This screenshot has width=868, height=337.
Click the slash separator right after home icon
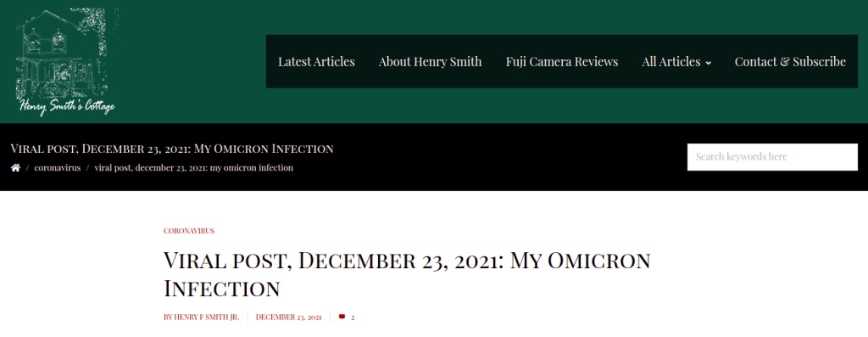tap(27, 167)
